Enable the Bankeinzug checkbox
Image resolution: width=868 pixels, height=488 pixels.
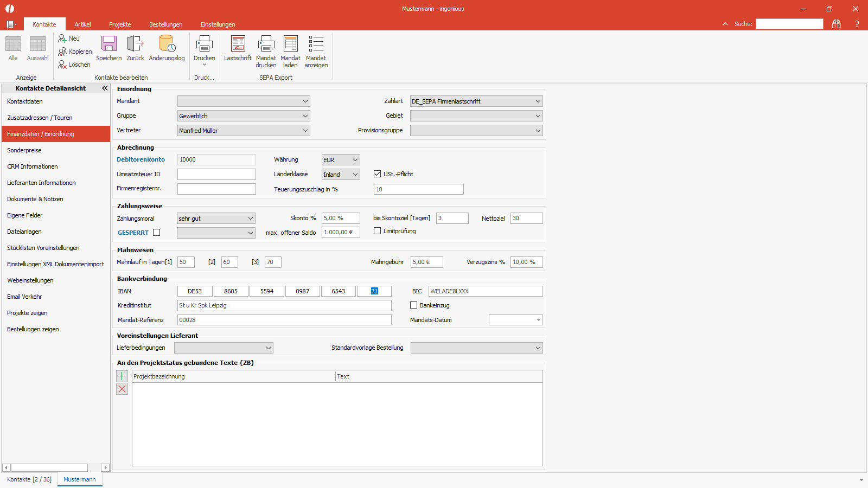point(413,305)
